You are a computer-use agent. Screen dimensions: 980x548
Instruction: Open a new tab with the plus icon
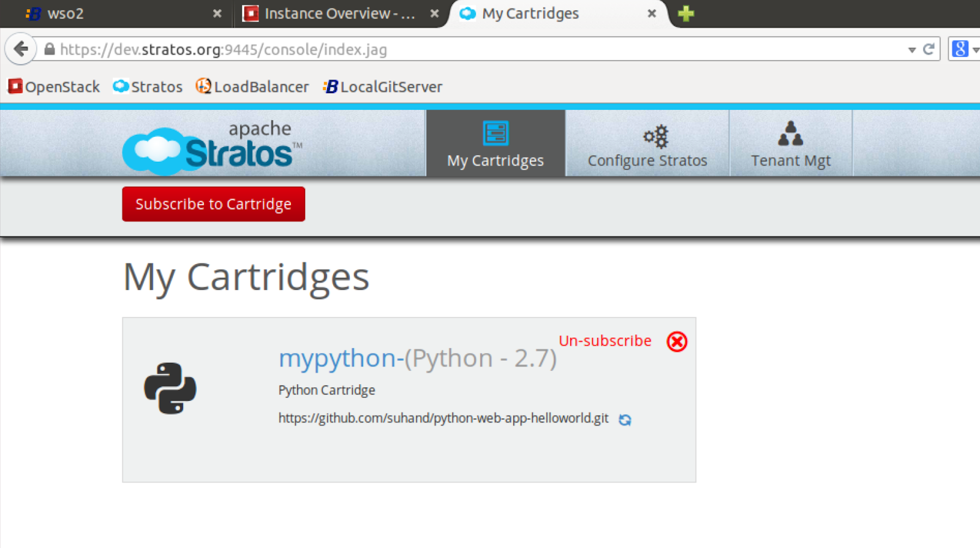coord(686,13)
